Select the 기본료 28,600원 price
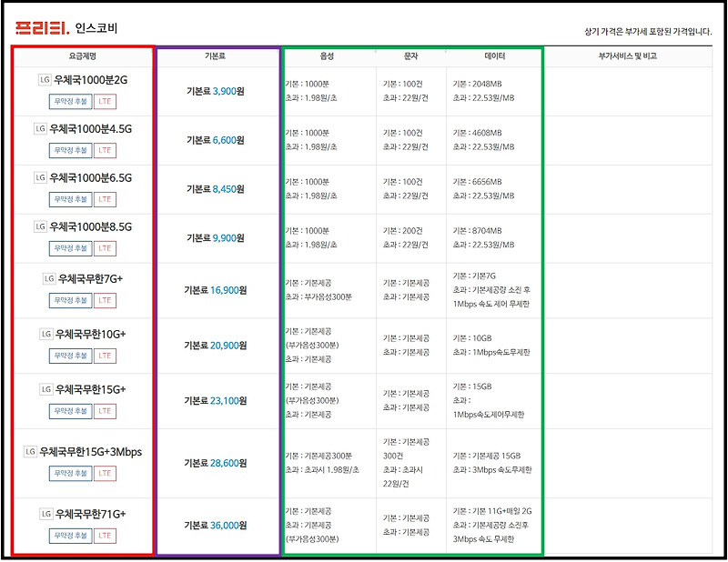 (x=216, y=463)
